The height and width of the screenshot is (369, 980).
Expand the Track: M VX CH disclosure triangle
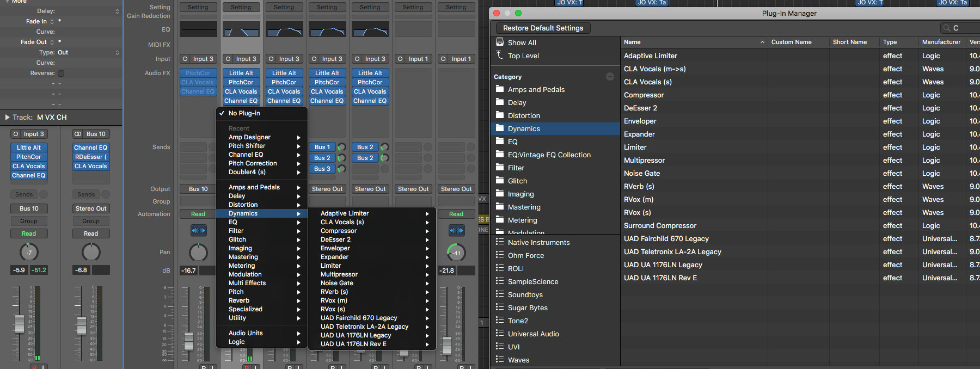tap(7, 117)
